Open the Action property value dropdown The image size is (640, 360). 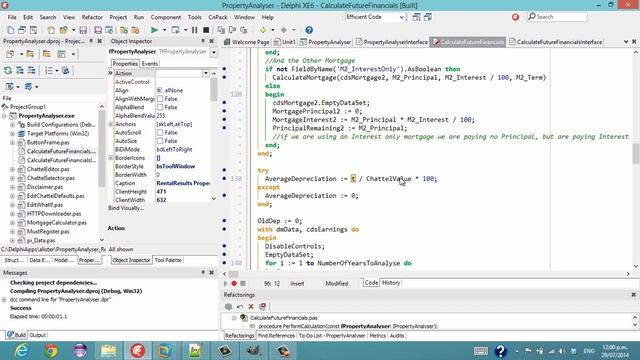(x=205, y=73)
